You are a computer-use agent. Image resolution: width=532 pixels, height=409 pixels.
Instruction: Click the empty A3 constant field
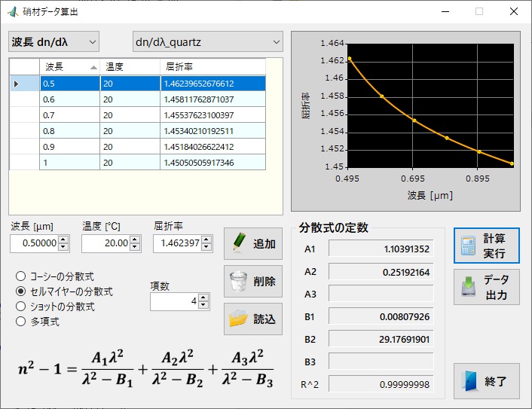381,294
